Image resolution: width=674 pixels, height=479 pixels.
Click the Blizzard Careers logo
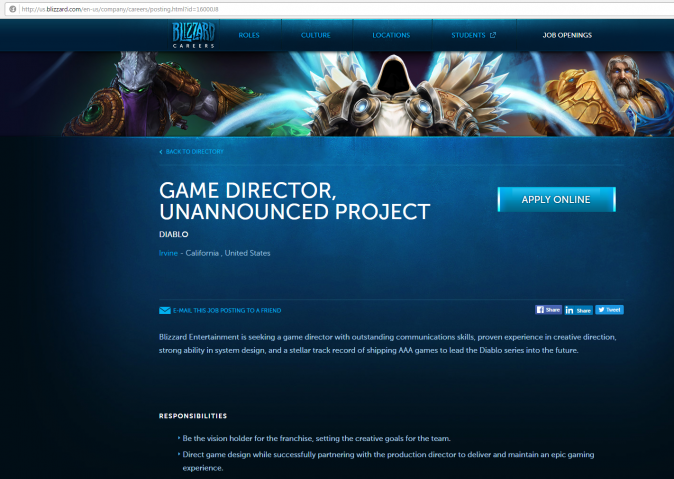193,35
